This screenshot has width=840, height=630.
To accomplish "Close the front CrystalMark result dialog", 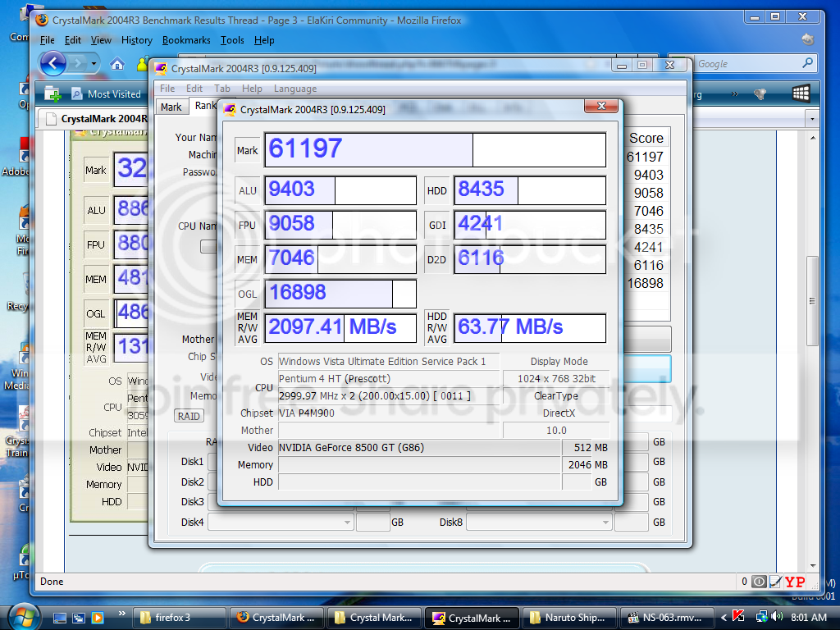I will [x=601, y=106].
